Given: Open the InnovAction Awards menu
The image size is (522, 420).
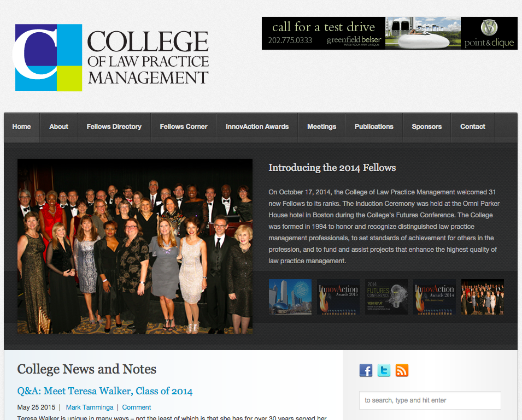Looking at the screenshot, I should pyautogui.click(x=257, y=127).
